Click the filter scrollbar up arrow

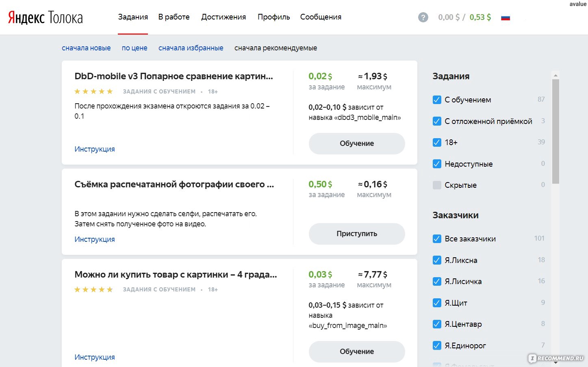click(x=555, y=75)
